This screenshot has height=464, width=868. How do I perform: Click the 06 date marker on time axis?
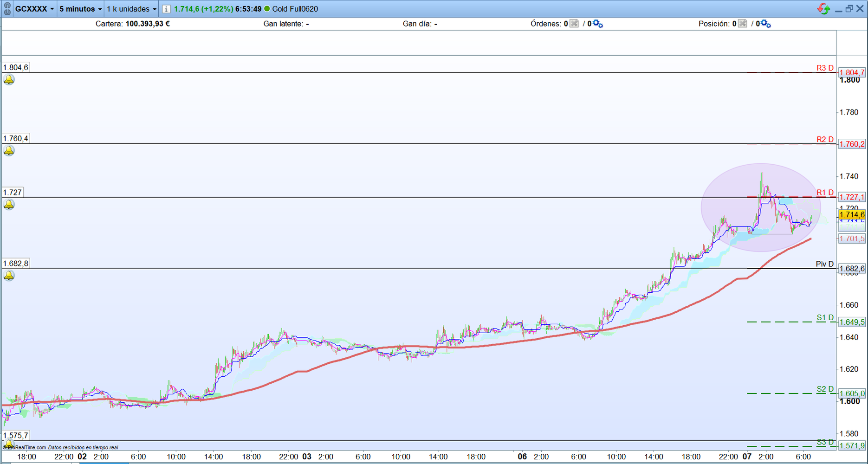tap(522, 457)
